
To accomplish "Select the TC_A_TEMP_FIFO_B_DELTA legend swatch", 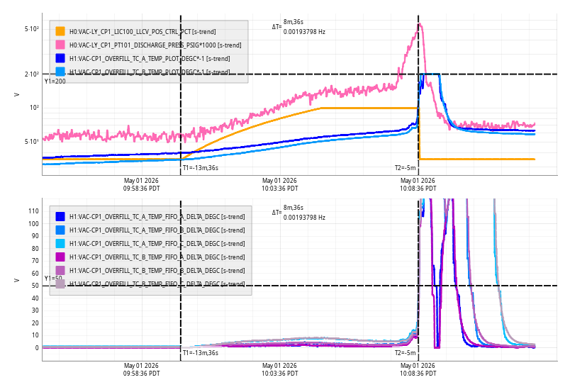I will [x=60, y=230].
